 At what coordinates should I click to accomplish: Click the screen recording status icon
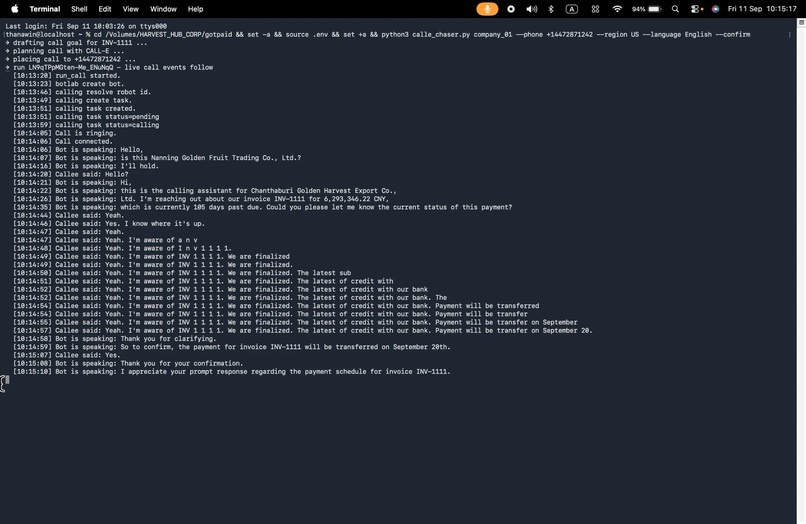tap(511, 9)
